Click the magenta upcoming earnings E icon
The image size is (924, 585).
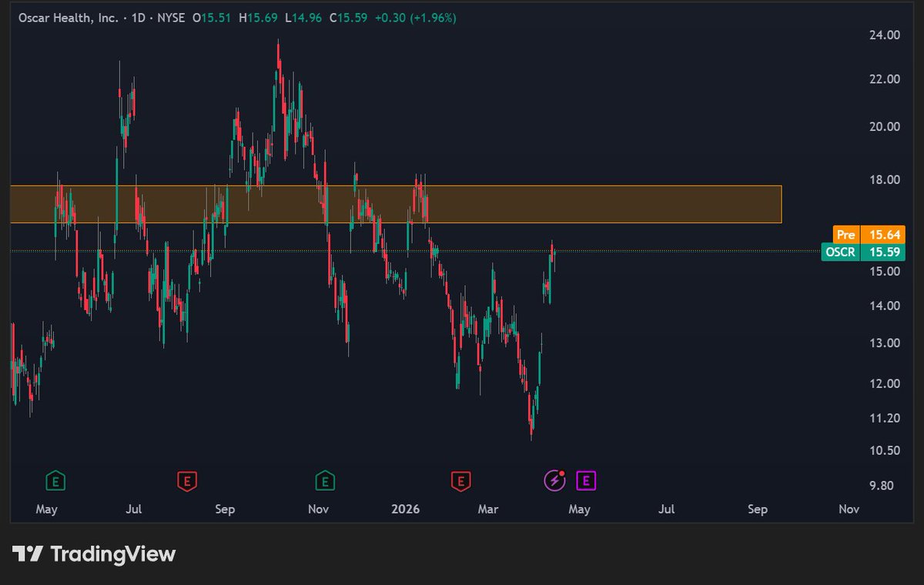coord(587,482)
